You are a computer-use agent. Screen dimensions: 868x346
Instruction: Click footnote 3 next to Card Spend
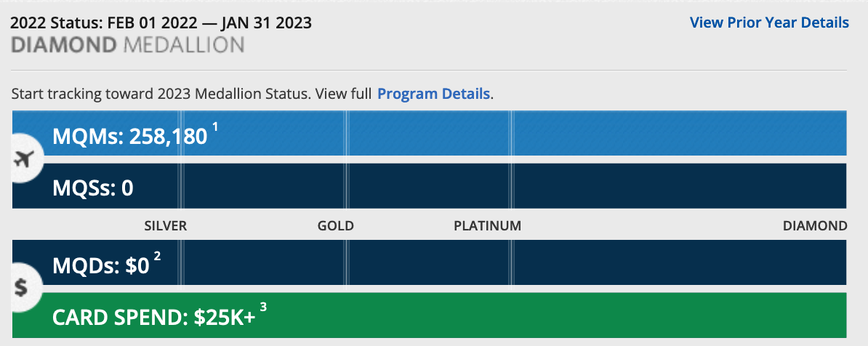coord(263,308)
